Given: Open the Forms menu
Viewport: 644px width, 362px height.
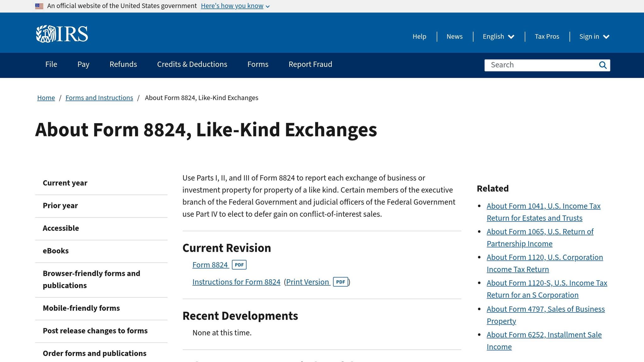Looking at the screenshot, I should 258,64.
